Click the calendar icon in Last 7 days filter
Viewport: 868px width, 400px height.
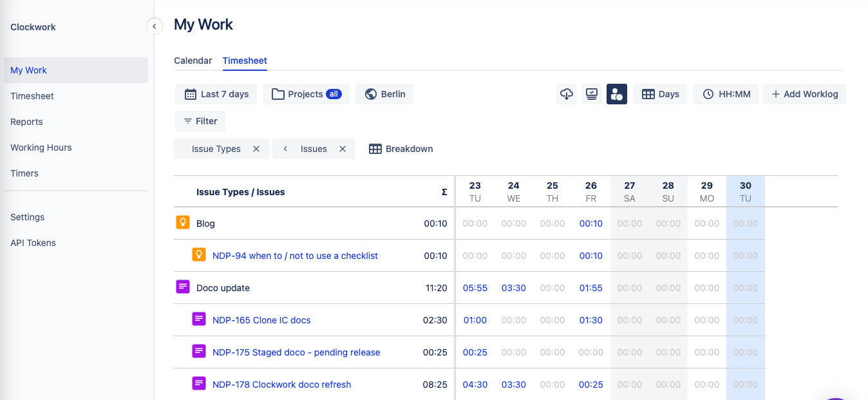coord(190,94)
